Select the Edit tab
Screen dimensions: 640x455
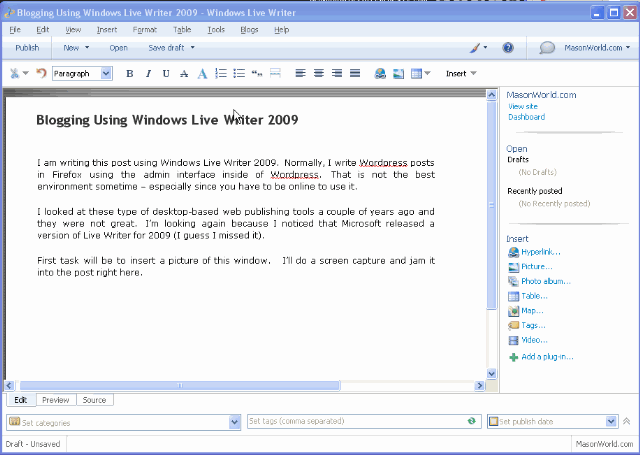tap(21, 400)
